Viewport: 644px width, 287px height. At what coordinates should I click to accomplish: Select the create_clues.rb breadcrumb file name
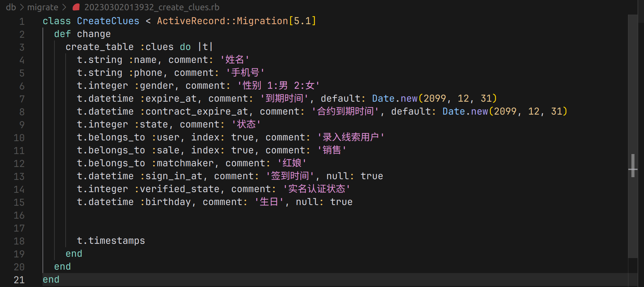pyautogui.click(x=152, y=7)
